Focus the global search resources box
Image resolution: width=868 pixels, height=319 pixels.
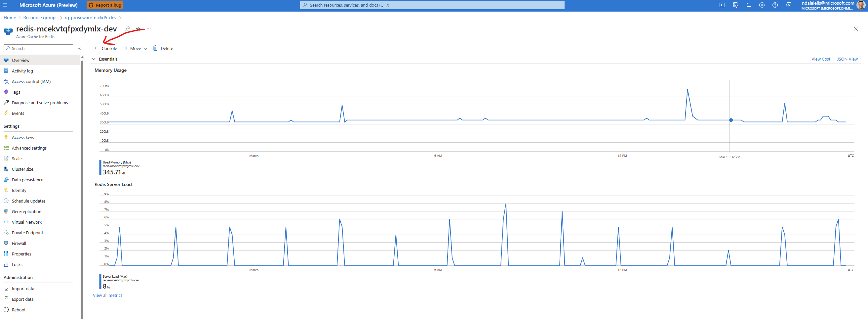(x=432, y=5)
